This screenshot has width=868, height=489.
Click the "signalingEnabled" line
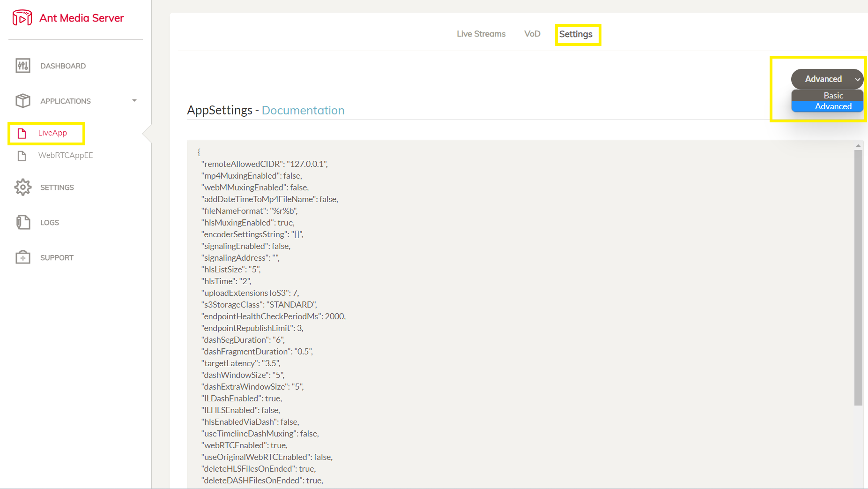point(246,246)
